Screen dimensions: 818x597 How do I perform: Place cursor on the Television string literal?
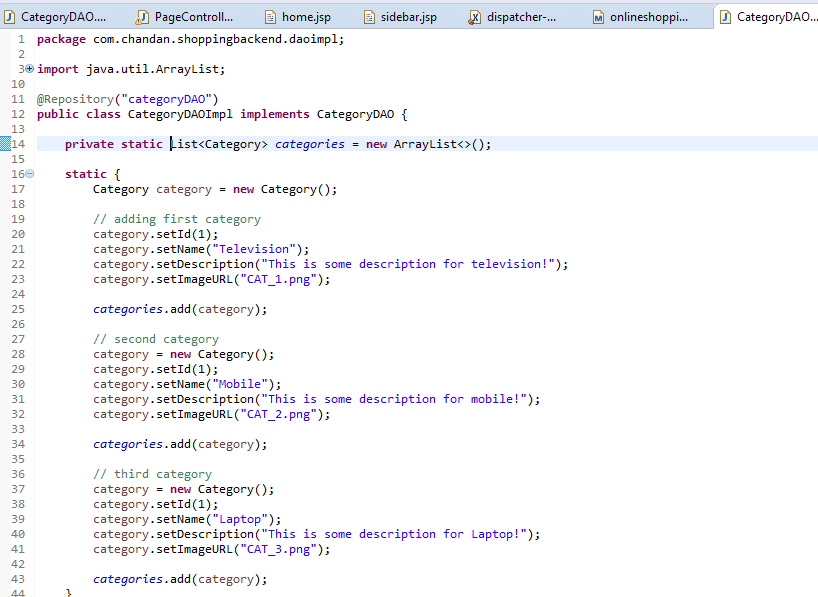coord(253,248)
